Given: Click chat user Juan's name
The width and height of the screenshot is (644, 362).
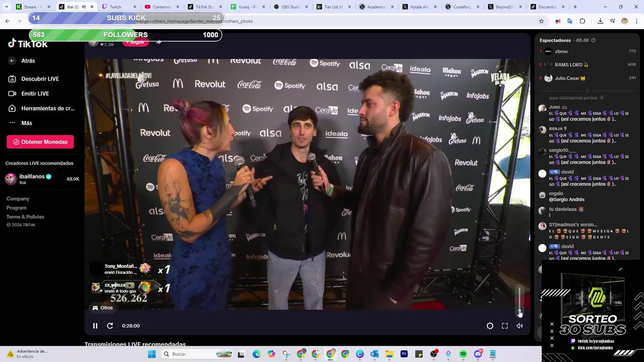Looking at the screenshot, I should (x=554, y=107).
